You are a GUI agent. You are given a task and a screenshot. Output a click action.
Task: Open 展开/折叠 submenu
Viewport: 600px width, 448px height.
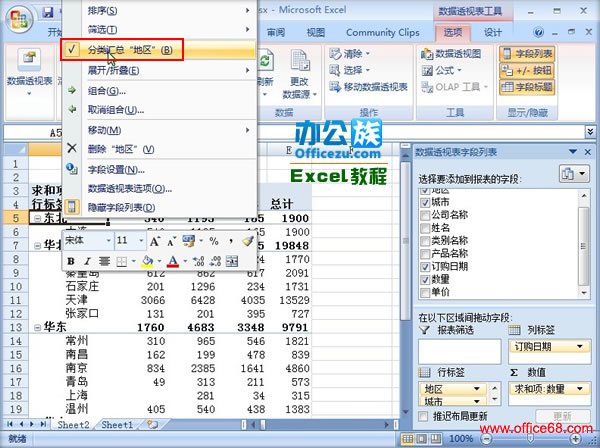159,70
